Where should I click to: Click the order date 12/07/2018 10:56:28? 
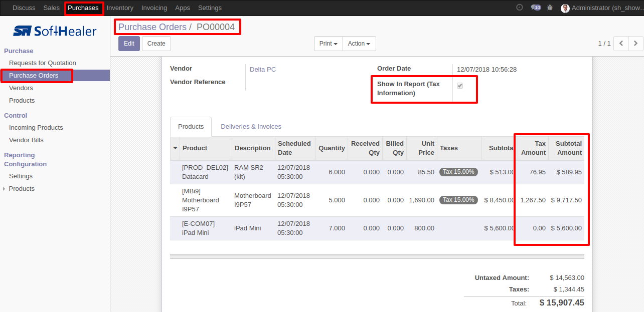pos(487,70)
